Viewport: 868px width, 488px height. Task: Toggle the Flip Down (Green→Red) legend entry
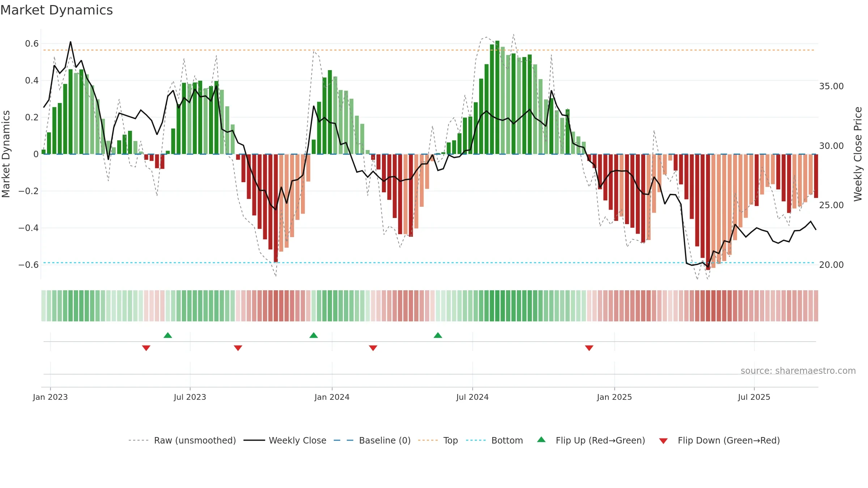tap(719, 440)
